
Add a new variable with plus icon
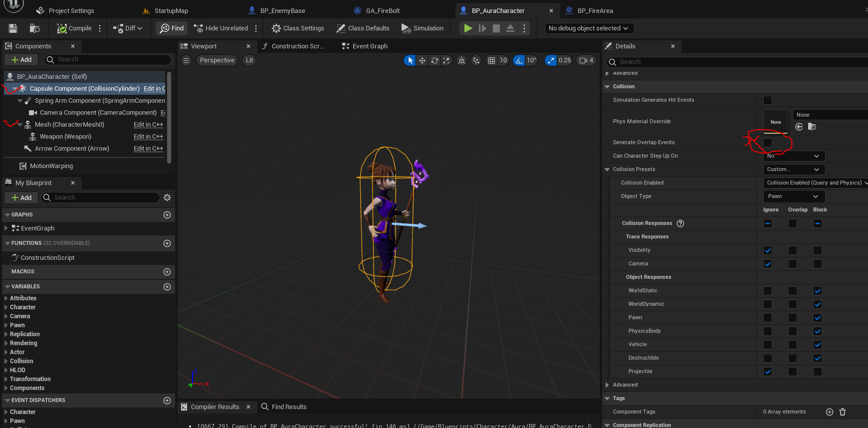pos(167,287)
